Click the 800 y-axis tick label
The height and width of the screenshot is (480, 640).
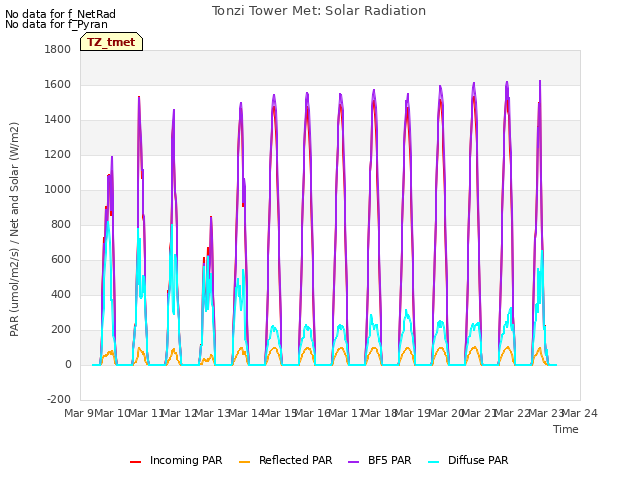point(61,224)
